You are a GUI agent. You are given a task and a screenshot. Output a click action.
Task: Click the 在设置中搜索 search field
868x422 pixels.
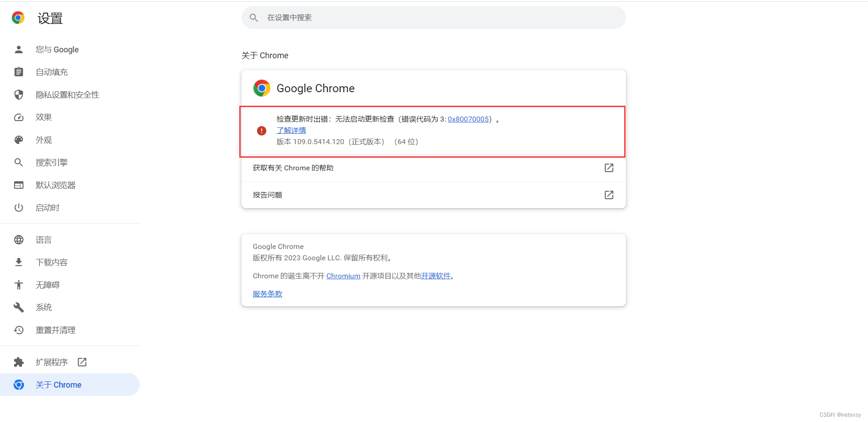[433, 18]
